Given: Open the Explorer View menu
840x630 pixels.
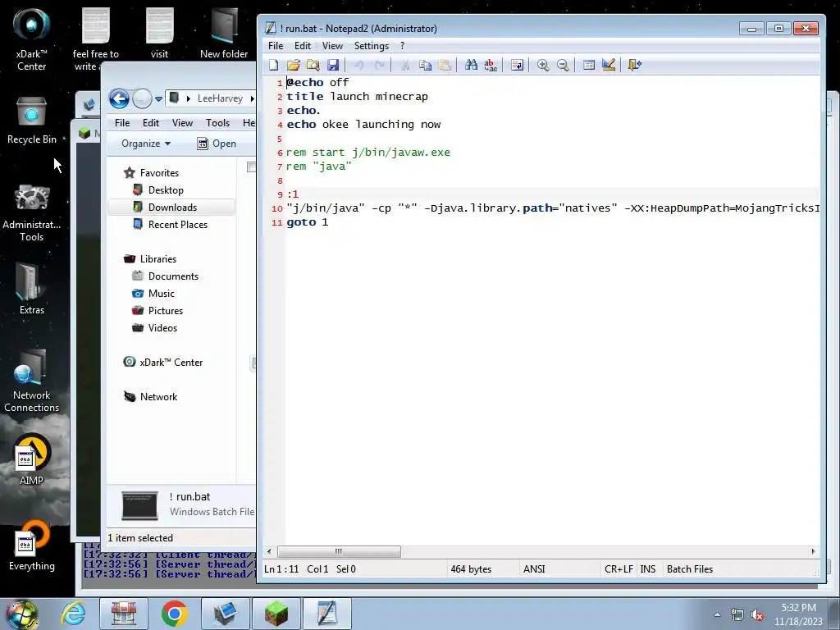Looking at the screenshot, I should click(182, 123).
